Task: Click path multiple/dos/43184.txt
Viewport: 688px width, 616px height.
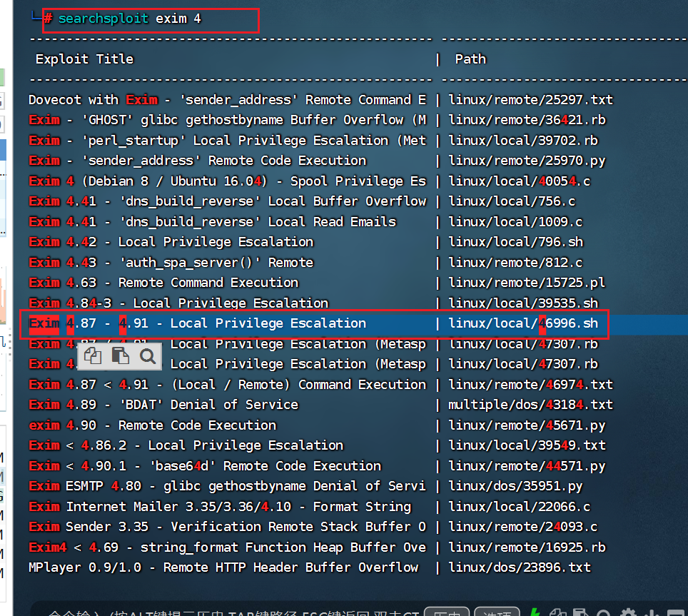Action: point(530,405)
